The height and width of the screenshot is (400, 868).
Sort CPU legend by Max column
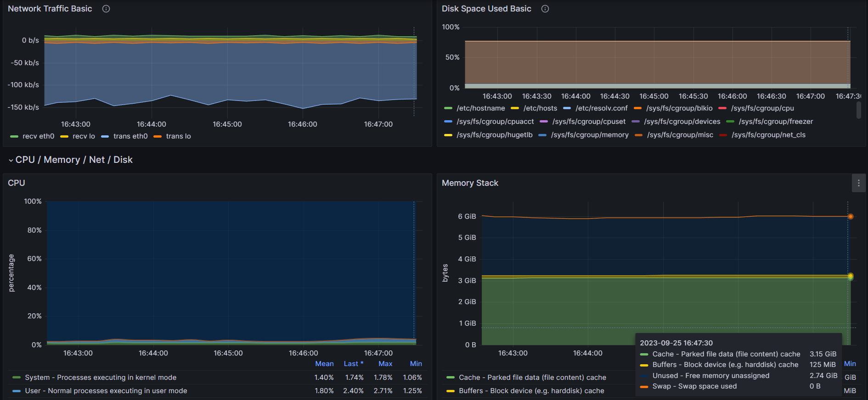[385, 364]
